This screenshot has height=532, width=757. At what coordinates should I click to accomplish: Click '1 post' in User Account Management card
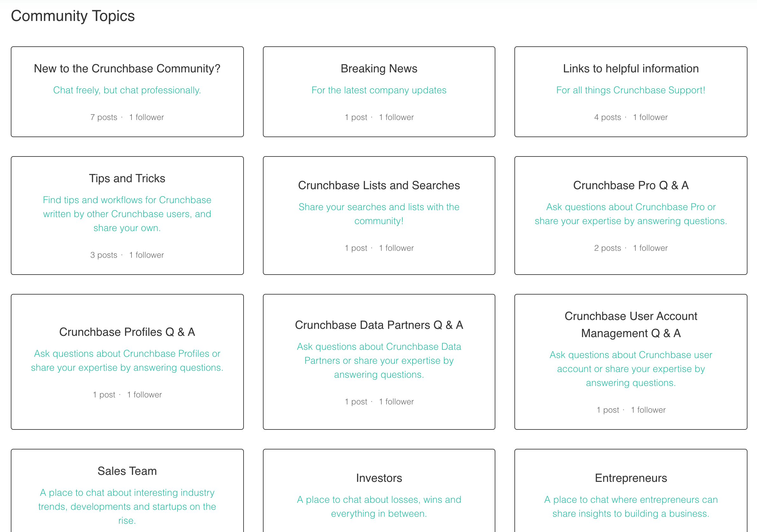click(x=608, y=410)
